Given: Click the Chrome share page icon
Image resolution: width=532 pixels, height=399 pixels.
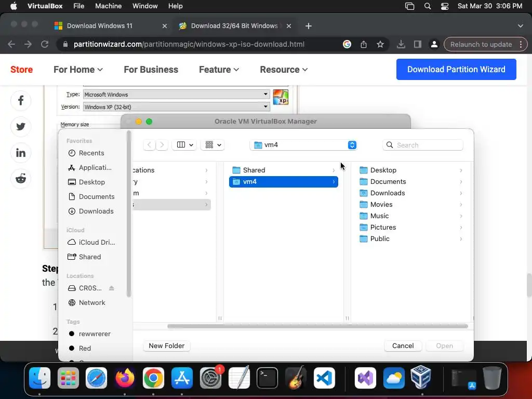Looking at the screenshot, I should 363,45.
